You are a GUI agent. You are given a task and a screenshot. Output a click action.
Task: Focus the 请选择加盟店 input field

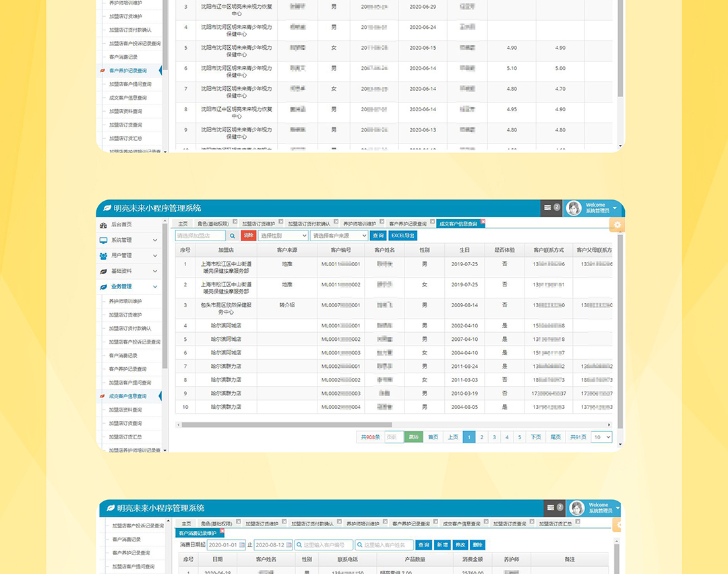coord(201,236)
